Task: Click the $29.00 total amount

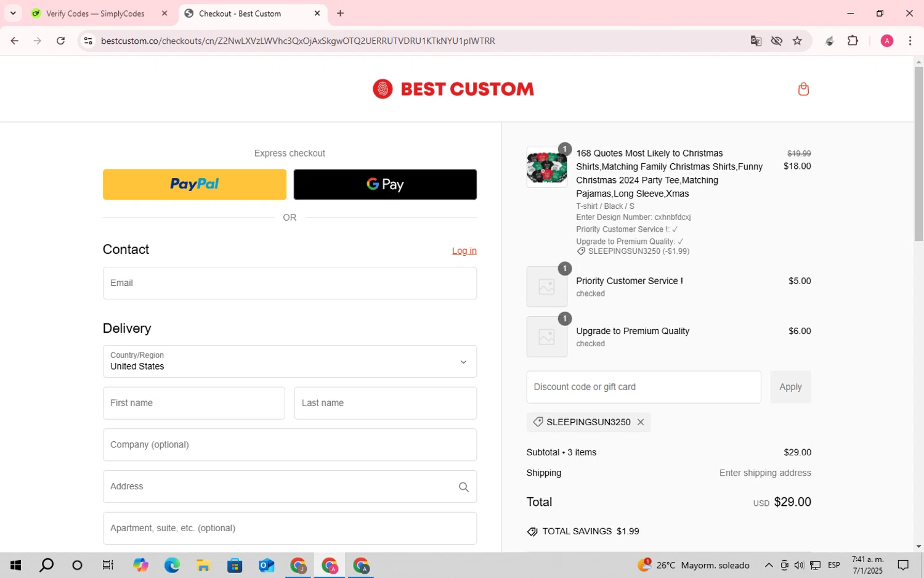Action: (x=792, y=502)
